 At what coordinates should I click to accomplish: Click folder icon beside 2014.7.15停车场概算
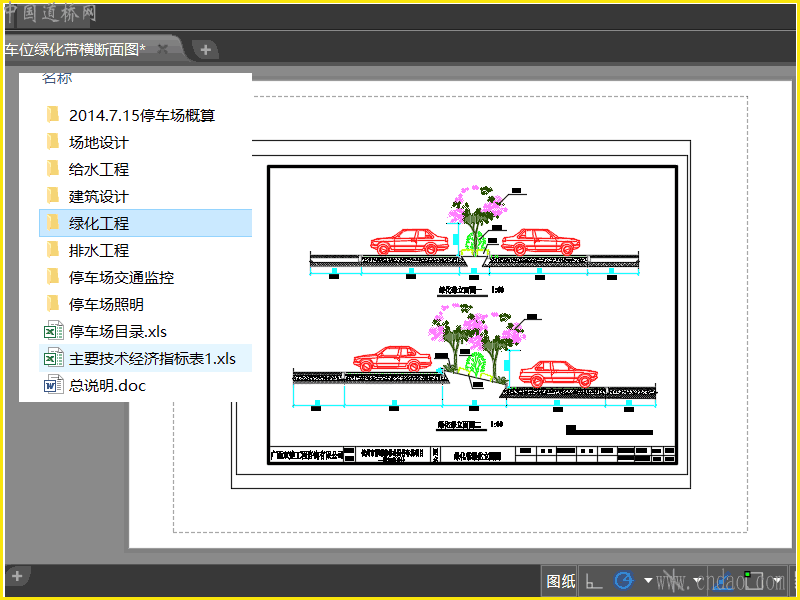pos(53,115)
